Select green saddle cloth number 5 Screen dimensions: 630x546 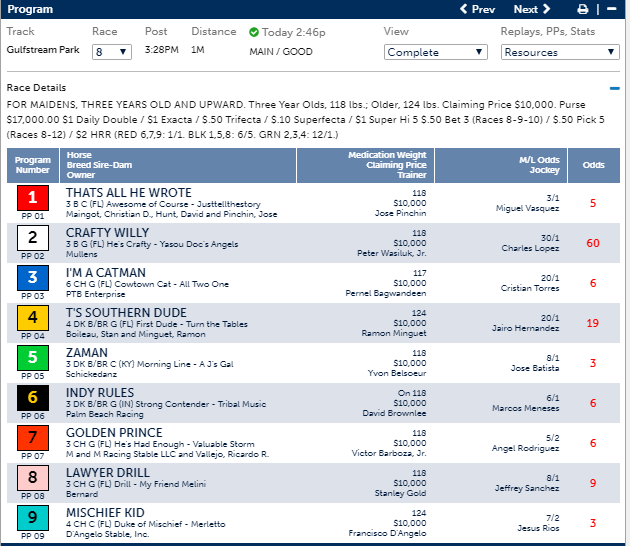point(32,358)
